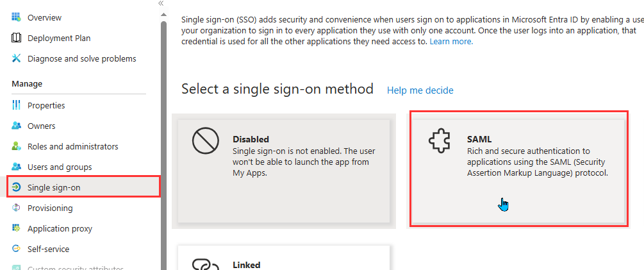Select the Disabled sign-on method card
Image resolution: width=644 pixels, height=270 pixels.
(x=284, y=171)
